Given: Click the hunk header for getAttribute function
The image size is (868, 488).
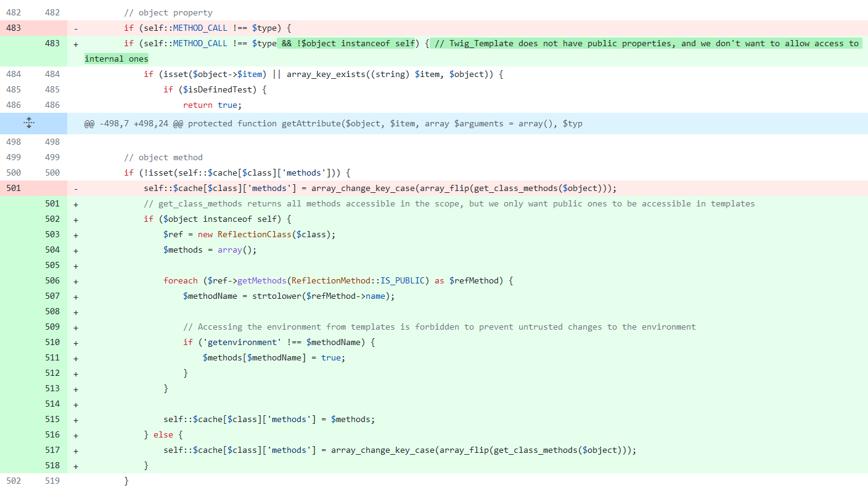Looking at the screenshot, I should [x=333, y=123].
